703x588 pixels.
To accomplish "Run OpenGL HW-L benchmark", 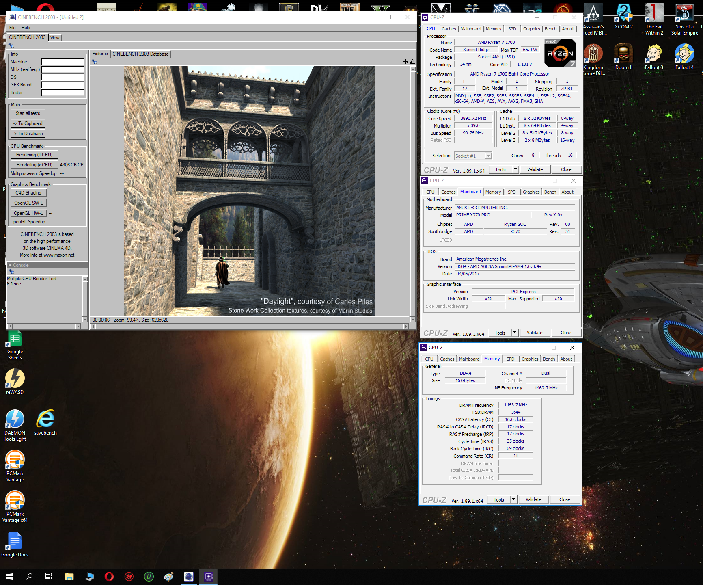I will pos(28,213).
